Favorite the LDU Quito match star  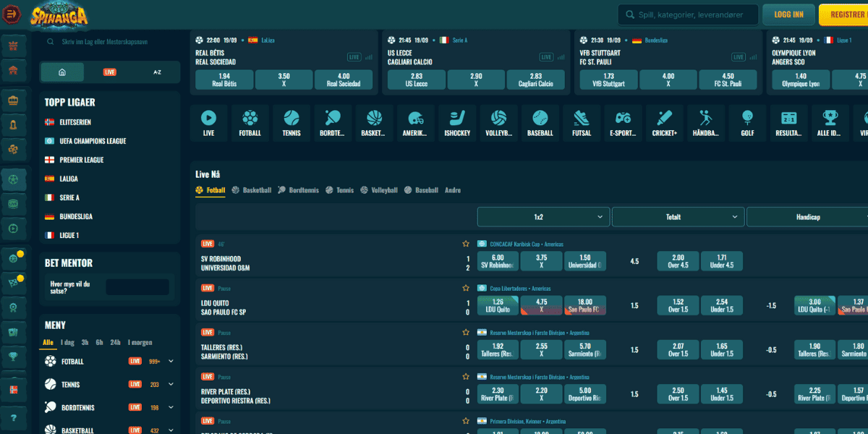click(466, 288)
